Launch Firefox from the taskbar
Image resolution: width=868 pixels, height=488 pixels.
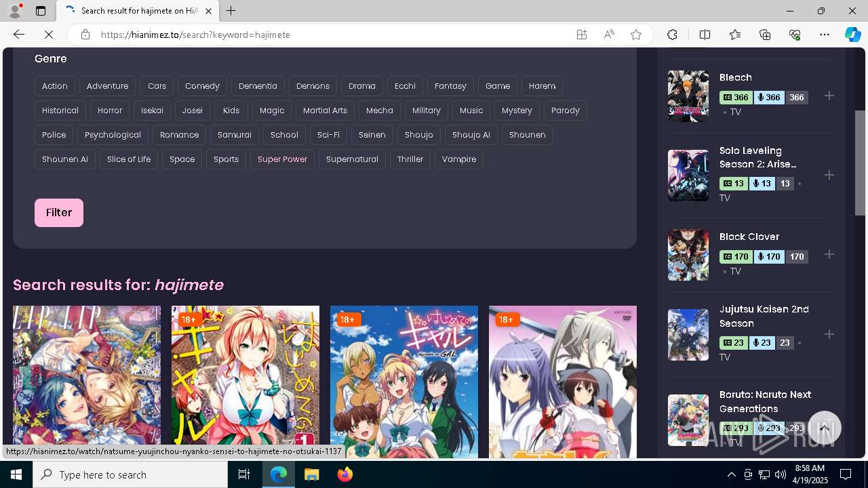(345, 474)
